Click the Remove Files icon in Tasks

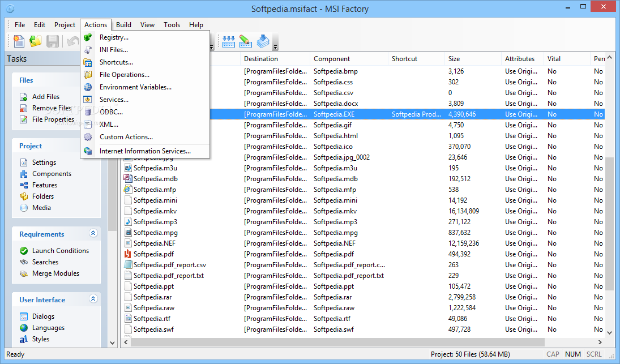pos(24,108)
